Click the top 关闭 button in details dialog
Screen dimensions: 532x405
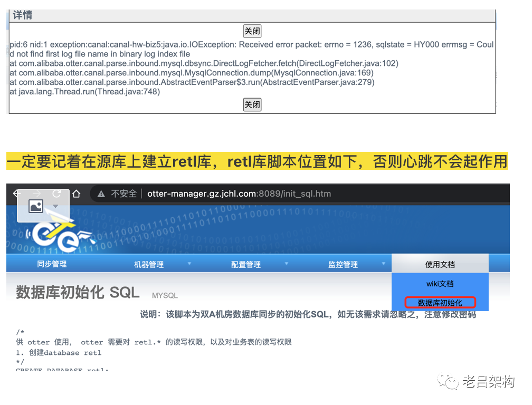(252, 31)
